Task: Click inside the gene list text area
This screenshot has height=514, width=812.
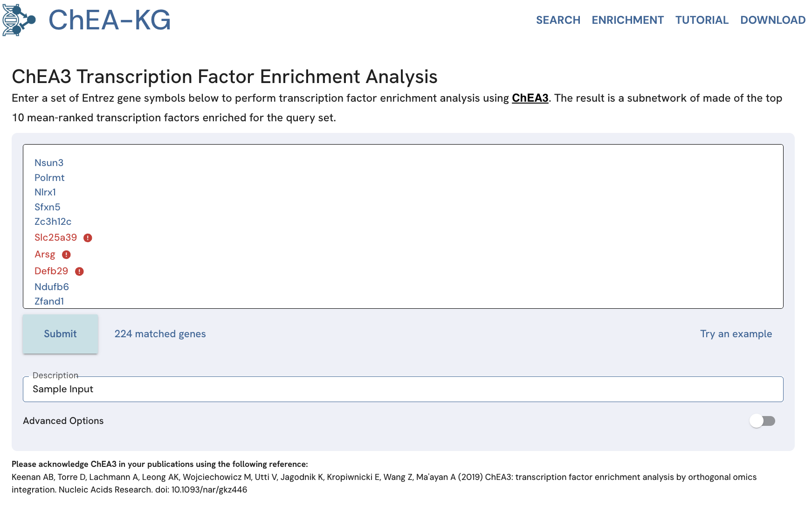Action: click(403, 226)
